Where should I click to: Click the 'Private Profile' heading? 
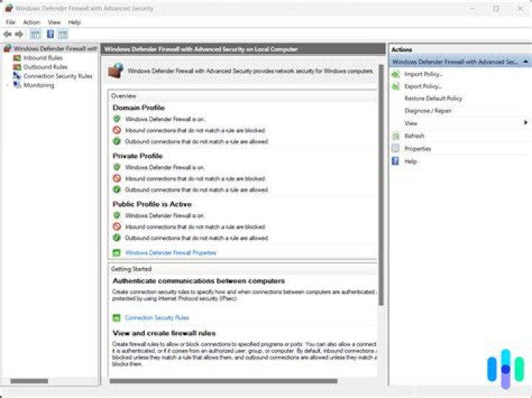(137, 156)
